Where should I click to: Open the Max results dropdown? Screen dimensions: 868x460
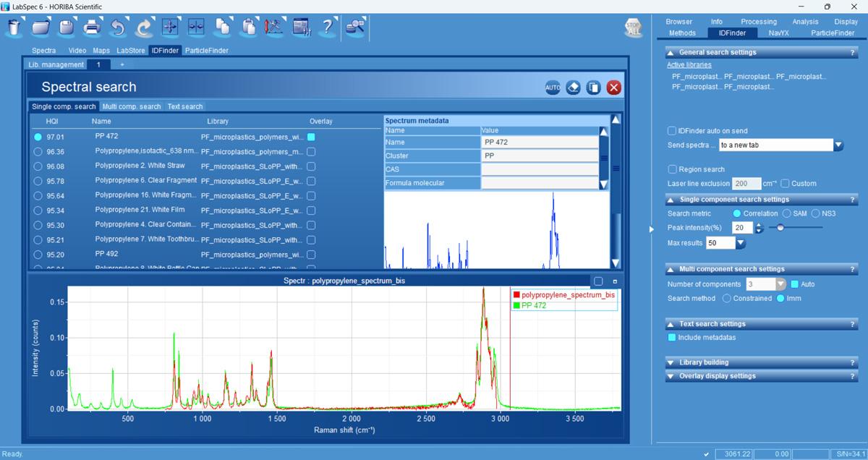(x=740, y=243)
